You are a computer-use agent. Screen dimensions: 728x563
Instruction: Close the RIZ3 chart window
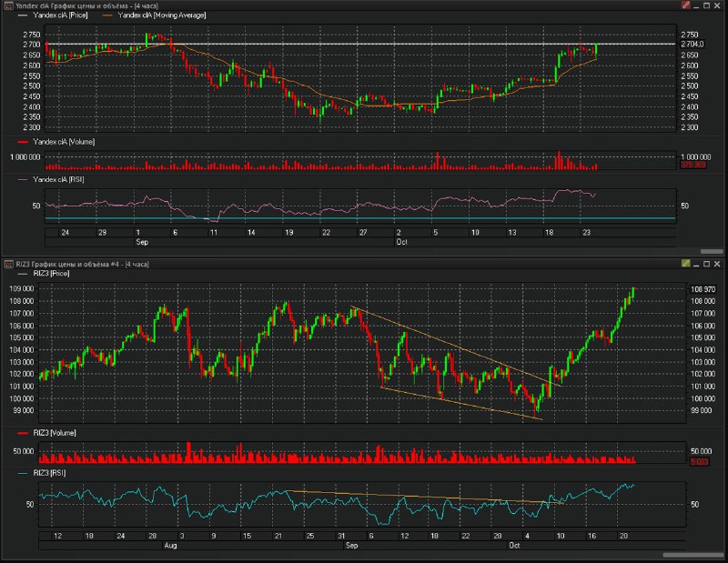(717, 264)
